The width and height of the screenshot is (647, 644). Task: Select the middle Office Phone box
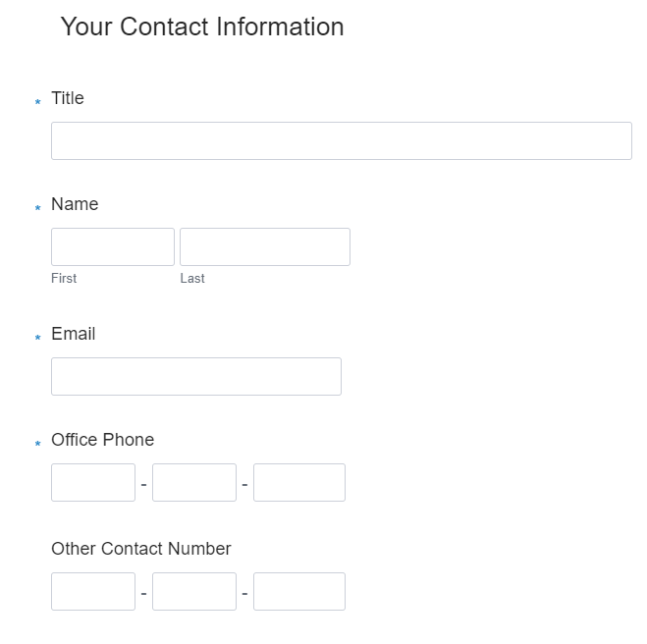[194, 482]
